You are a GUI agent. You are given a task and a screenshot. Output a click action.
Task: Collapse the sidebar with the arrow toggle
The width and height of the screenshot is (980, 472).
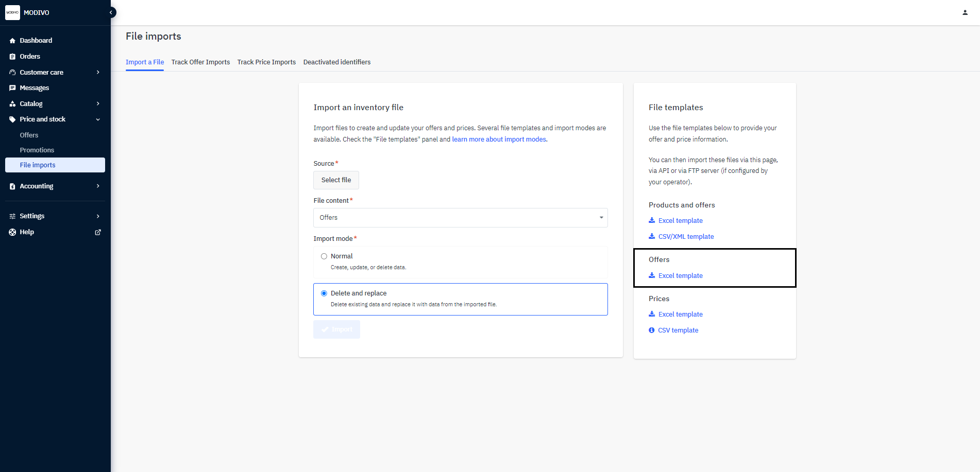pyautogui.click(x=111, y=12)
